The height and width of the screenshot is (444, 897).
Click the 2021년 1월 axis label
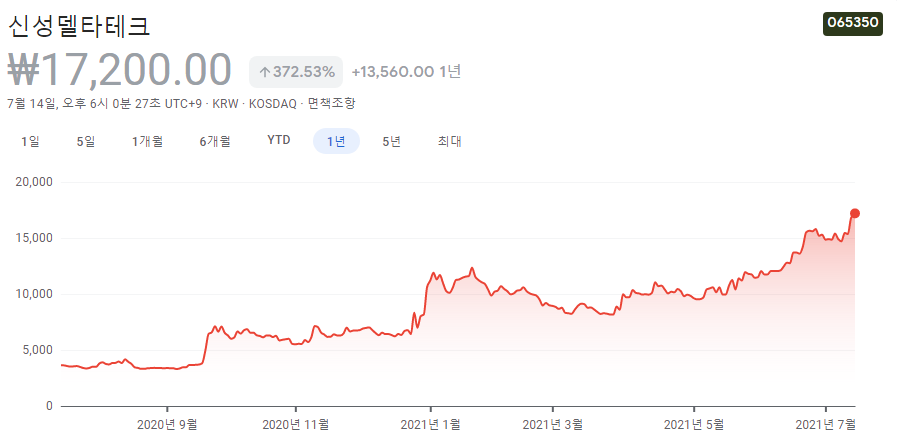[x=430, y=424]
